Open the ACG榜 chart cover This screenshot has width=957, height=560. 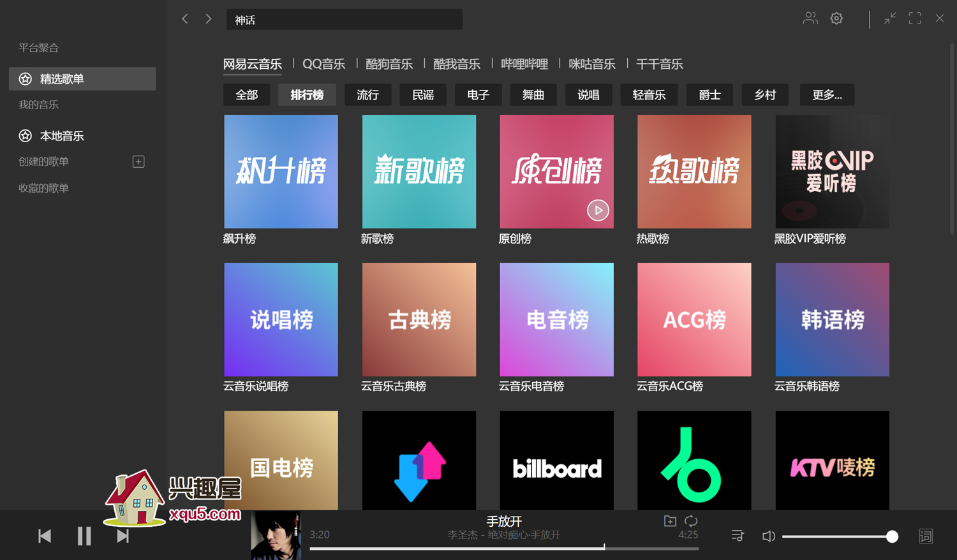point(694,320)
